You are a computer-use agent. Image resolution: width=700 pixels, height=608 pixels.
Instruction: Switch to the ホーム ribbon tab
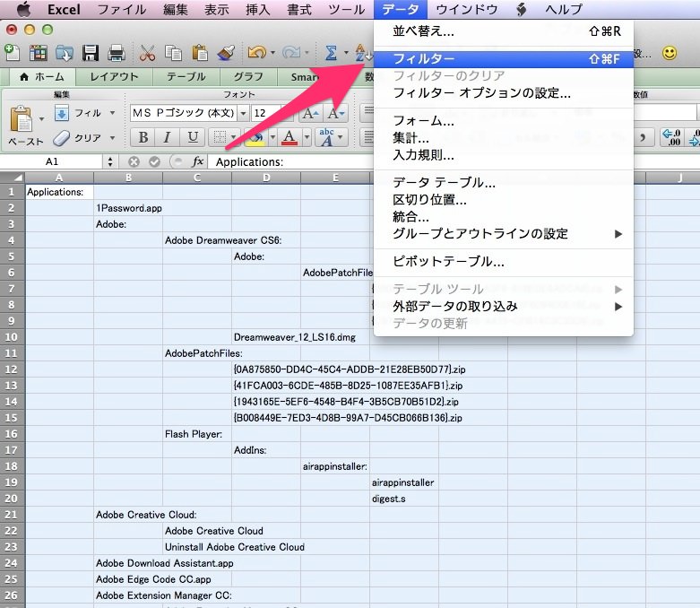[x=42, y=77]
